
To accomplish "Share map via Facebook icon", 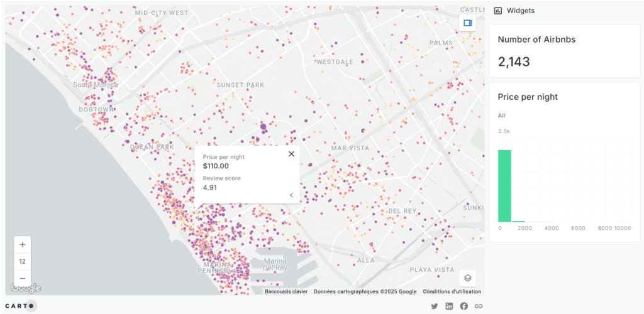I will (x=464, y=306).
